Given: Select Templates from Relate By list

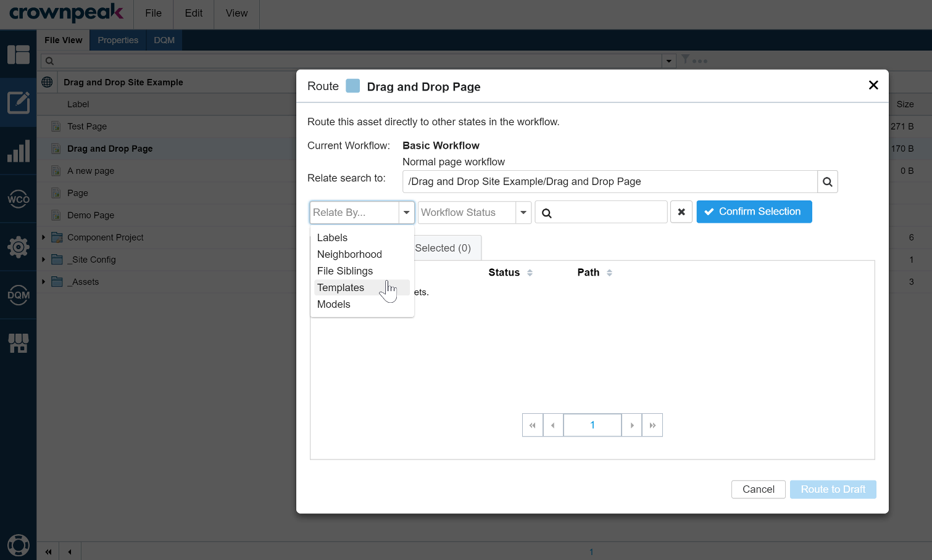Looking at the screenshot, I should (362, 287).
